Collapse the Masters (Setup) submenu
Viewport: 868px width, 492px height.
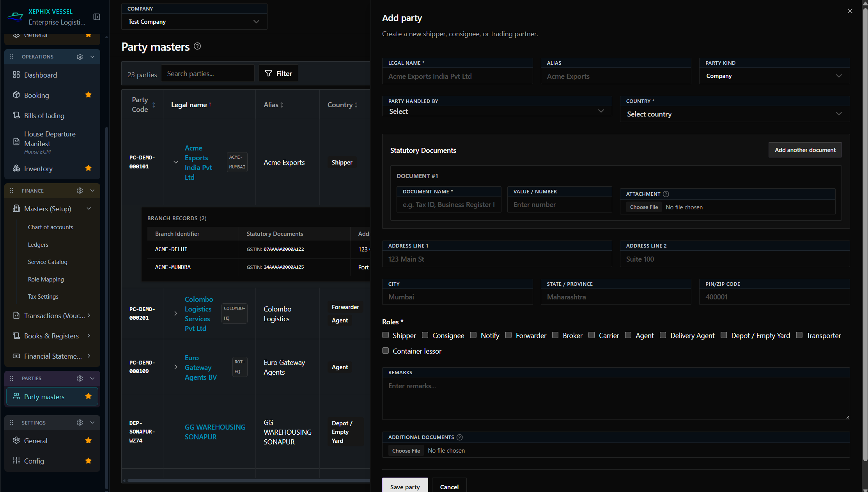89,209
